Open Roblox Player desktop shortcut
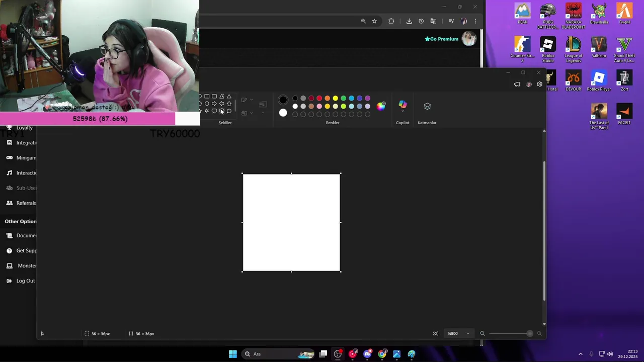Viewport: 644px width, 362px height. pyautogui.click(x=599, y=81)
